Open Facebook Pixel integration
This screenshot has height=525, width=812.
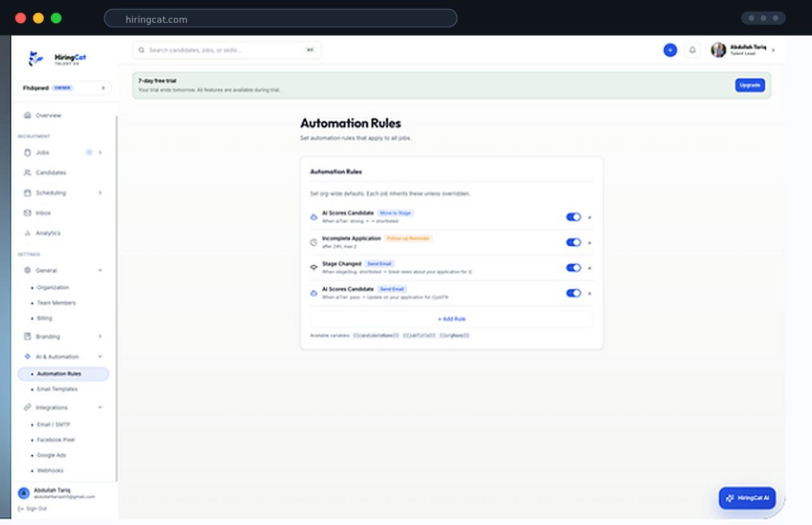click(55, 440)
